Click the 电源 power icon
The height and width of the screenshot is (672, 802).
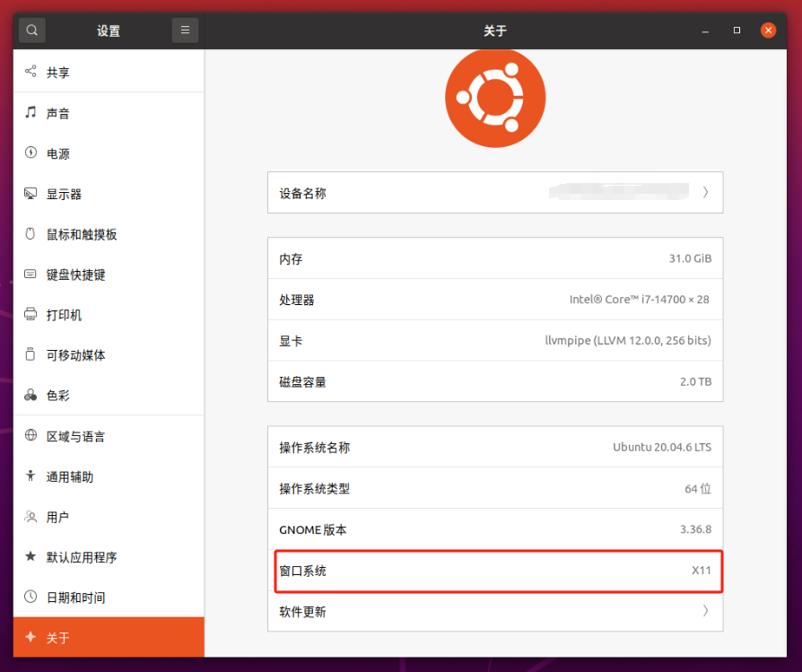click(31, 153)
